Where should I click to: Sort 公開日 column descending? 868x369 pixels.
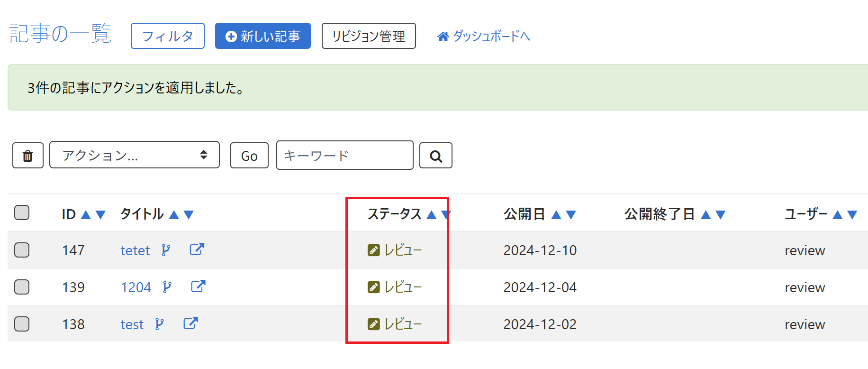[571, 215]
